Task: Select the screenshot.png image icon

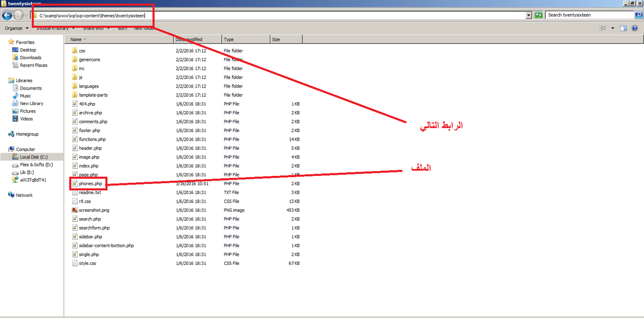Action: 75,210
